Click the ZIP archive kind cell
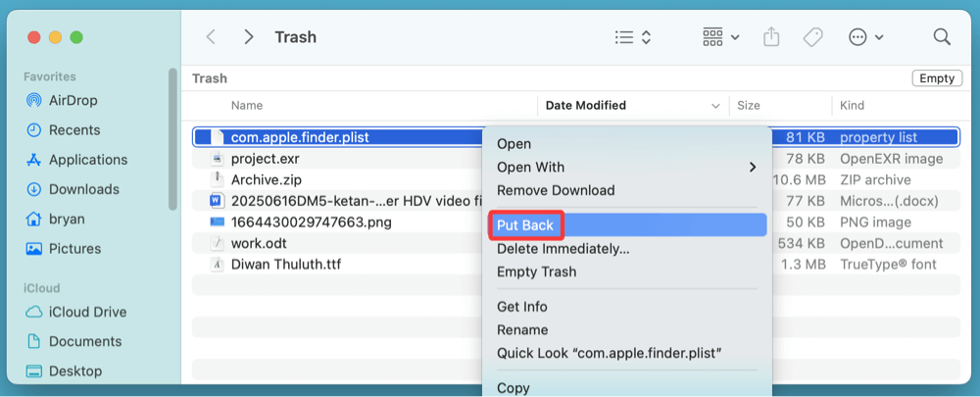The width and height of the screenshot is (980, 397). click(875, 180)
